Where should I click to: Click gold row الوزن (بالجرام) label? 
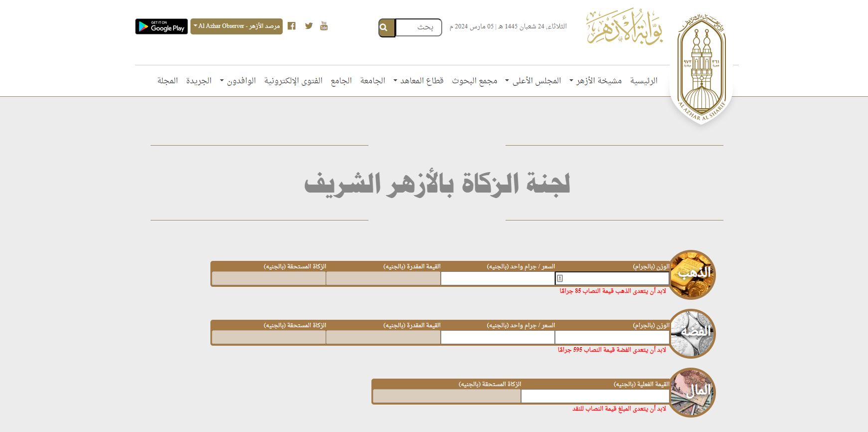click(651, 266)
